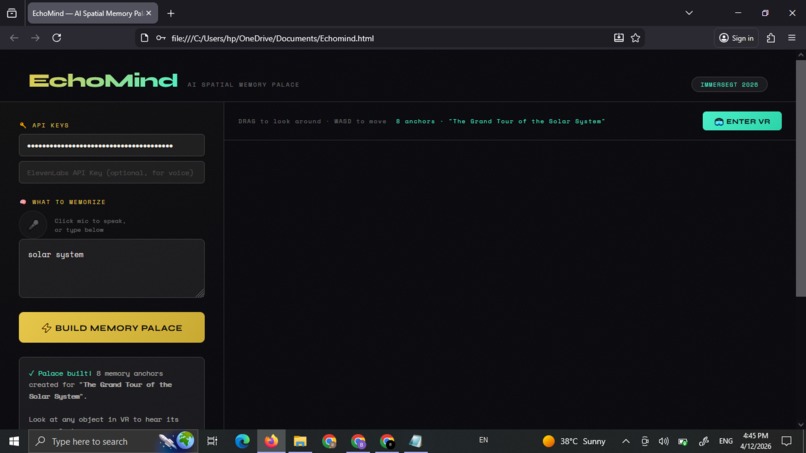Image resolution: width=806 pixels, height=453 pixels.
Task: Close the EchoMind tab
Action: [x=149, y=13]
